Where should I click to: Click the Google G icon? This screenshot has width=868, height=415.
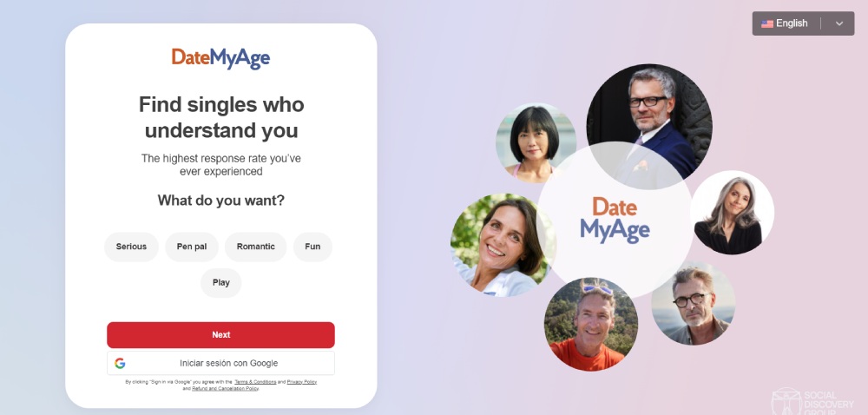[120, 364]
